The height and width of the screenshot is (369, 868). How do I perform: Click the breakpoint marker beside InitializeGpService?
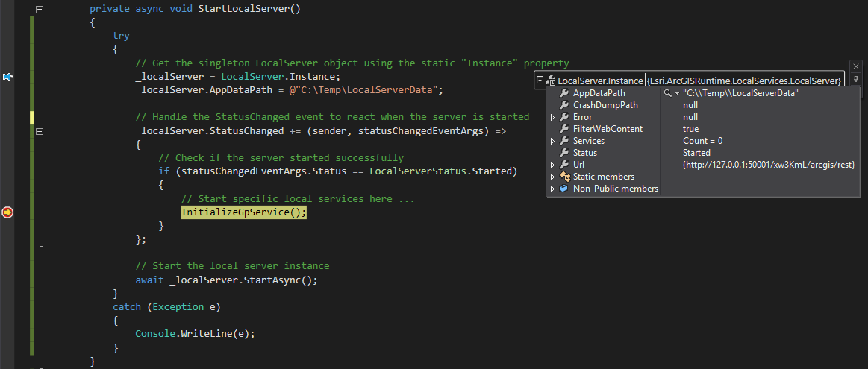[x=7, y=212]
